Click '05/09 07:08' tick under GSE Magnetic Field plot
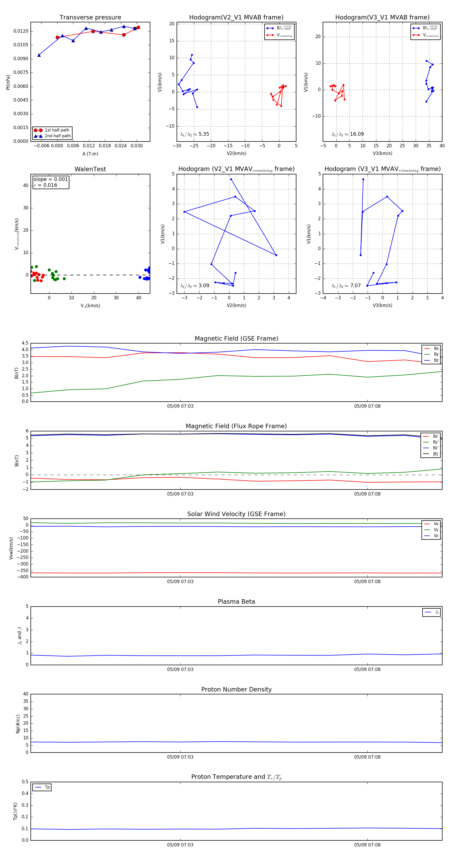The height and width of the screenshot is (868, 473). [x=367, y=406]
